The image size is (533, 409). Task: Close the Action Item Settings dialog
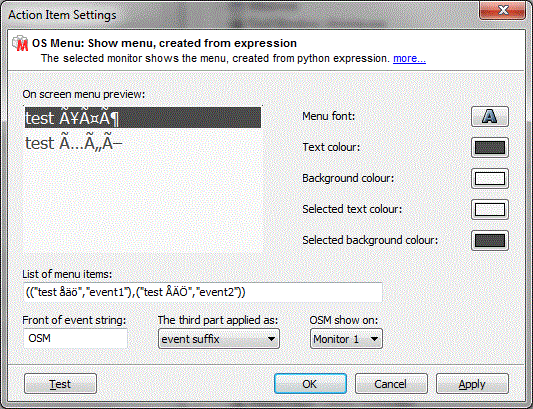pyautogui.click(x=502, y=10)
